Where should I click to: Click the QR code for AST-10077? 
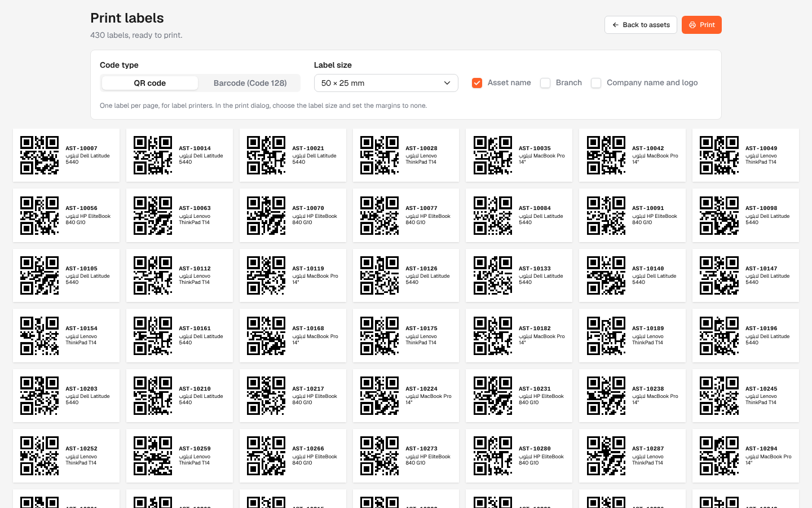[379, 216]
